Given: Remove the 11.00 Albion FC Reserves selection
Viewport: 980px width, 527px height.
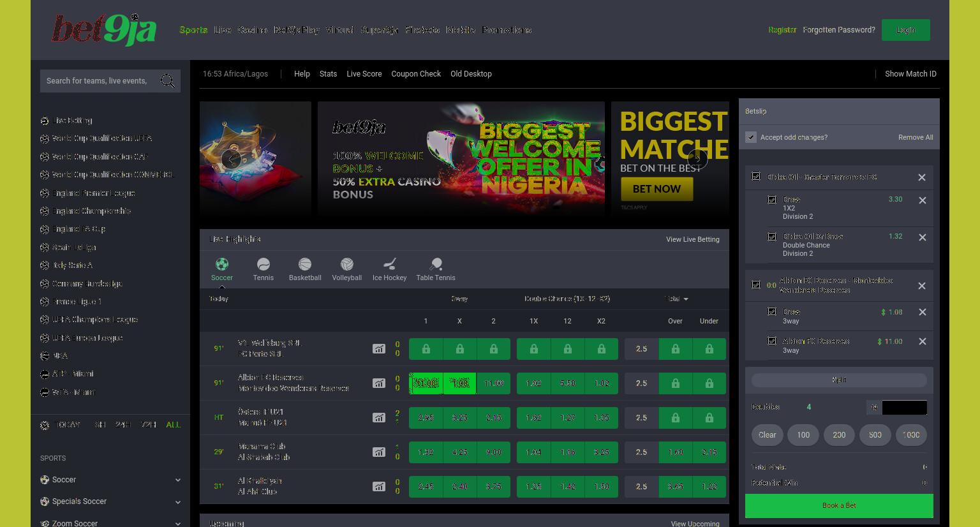Looking at the screenshot, I should click(922, 341).
